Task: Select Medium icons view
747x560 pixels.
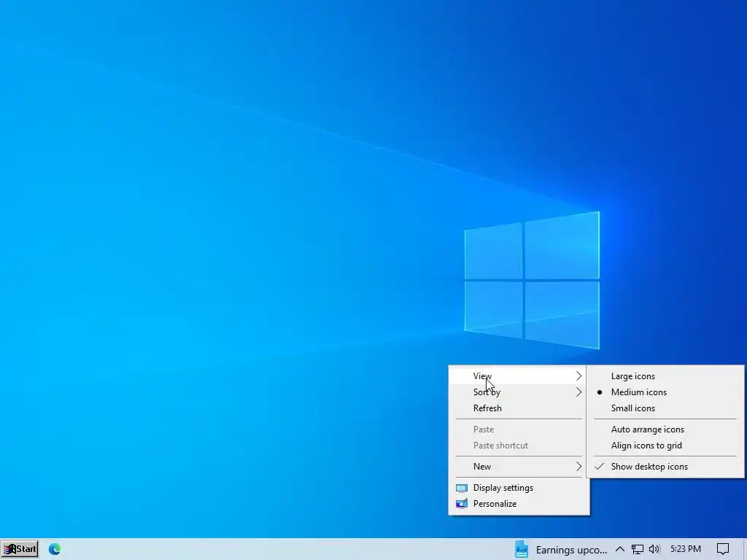Action: (x=665, y=392)
